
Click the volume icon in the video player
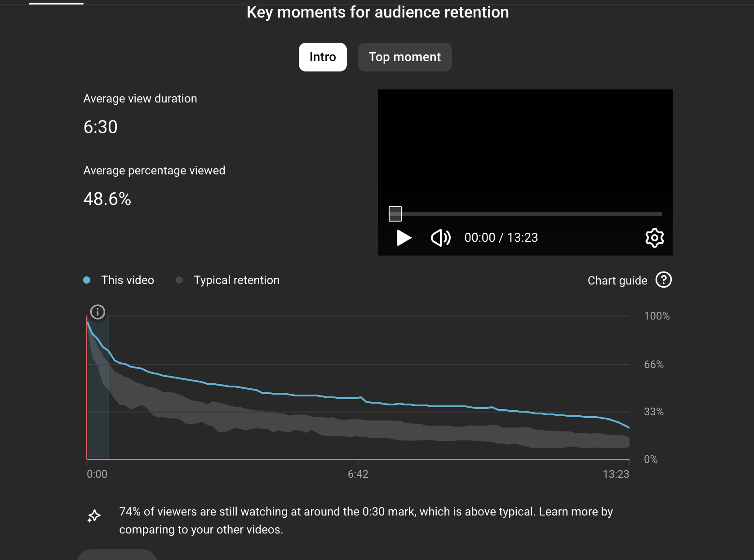coord(440,238)
